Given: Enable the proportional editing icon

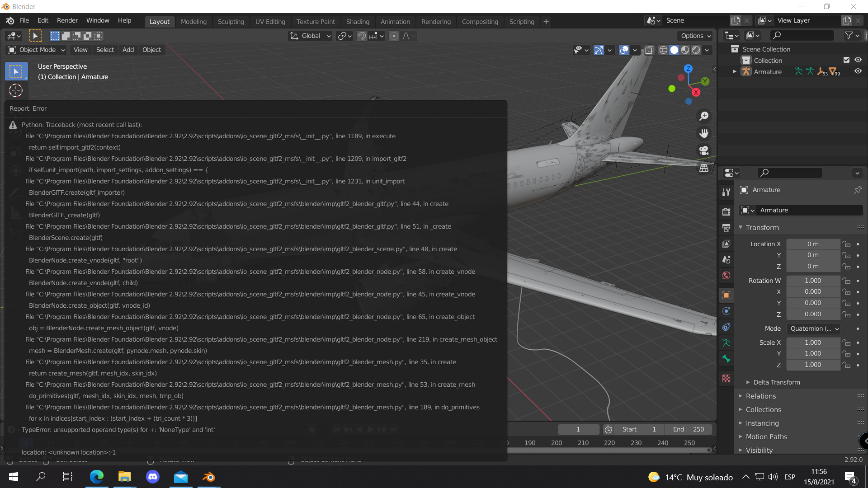Looking at the screenshot, I should [x=395, y=36].
